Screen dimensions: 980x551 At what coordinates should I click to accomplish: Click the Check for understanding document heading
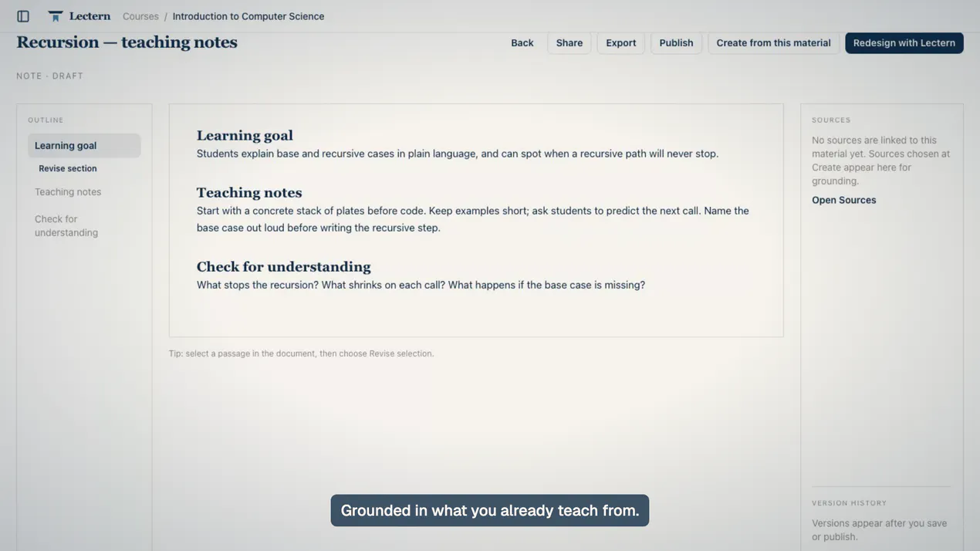(284, 267)
